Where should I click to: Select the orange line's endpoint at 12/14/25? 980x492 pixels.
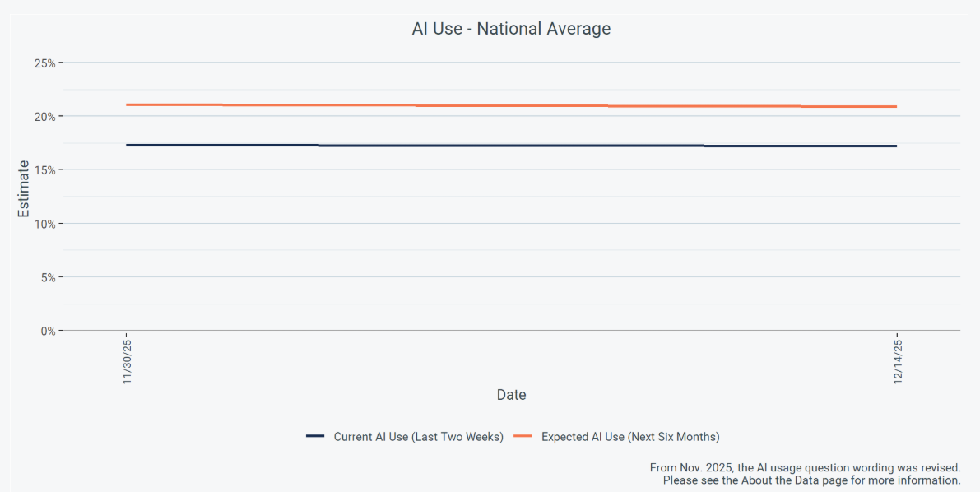[896, 106]
